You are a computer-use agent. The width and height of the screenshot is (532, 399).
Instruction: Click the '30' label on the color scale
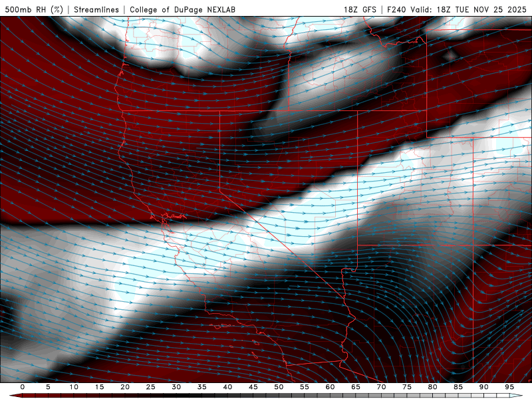click(x=176, y=387)
